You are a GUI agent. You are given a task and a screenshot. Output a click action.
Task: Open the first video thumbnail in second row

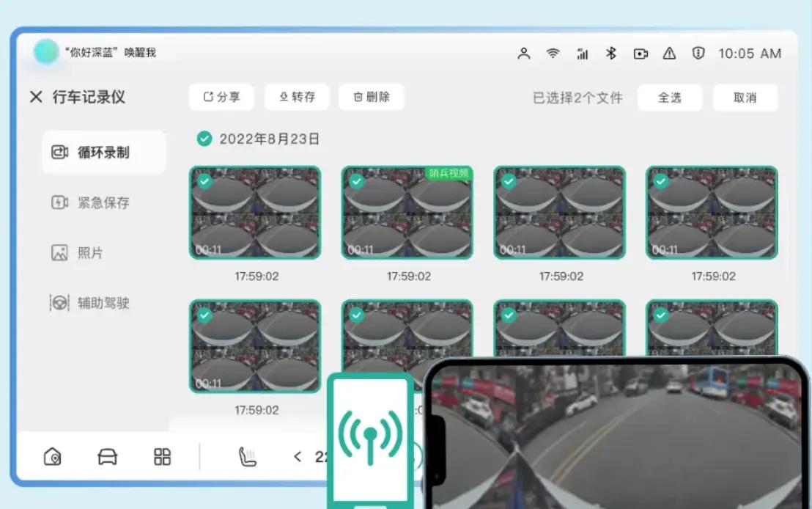tap(255, 346)
